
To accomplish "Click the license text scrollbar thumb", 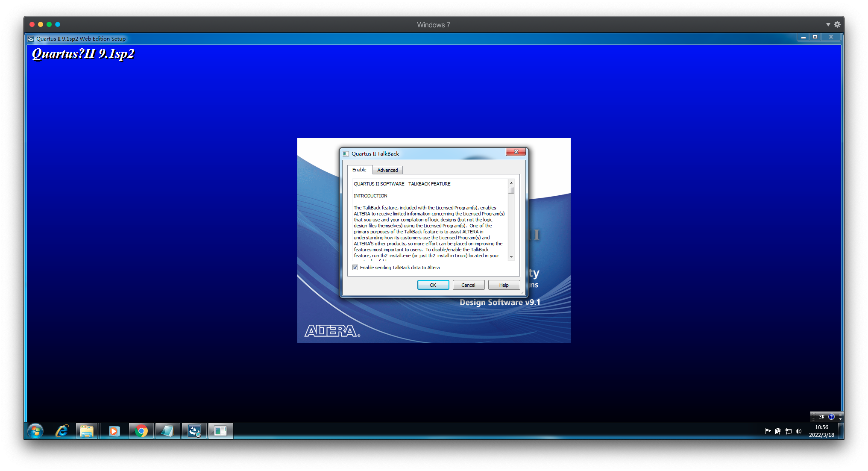I will pos(511,190).
